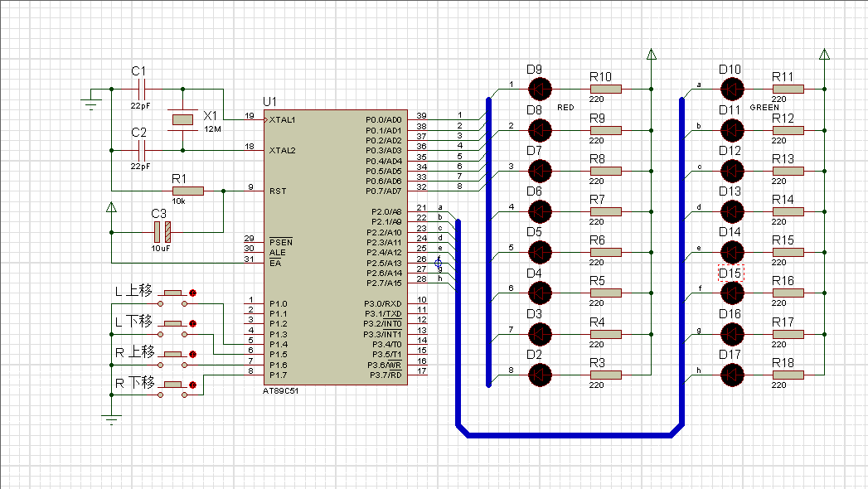
Task: Push the R 下移 pushbutton switch
Action: [172, 390]
